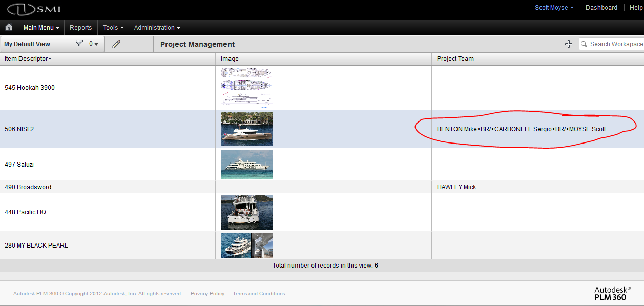Switch to the Dashboard
The height and width of the screenshot is (306, 644).
tap(601, 7)
